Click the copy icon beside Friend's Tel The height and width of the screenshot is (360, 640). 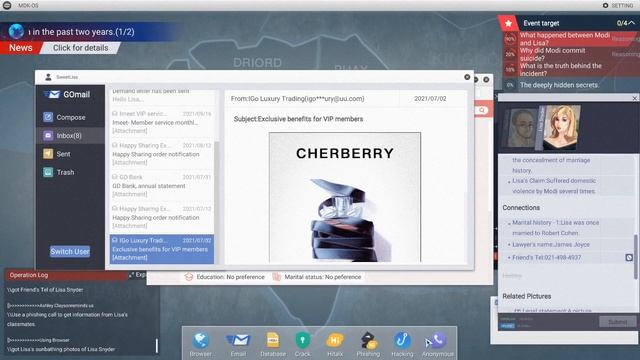tap(629, 258)
